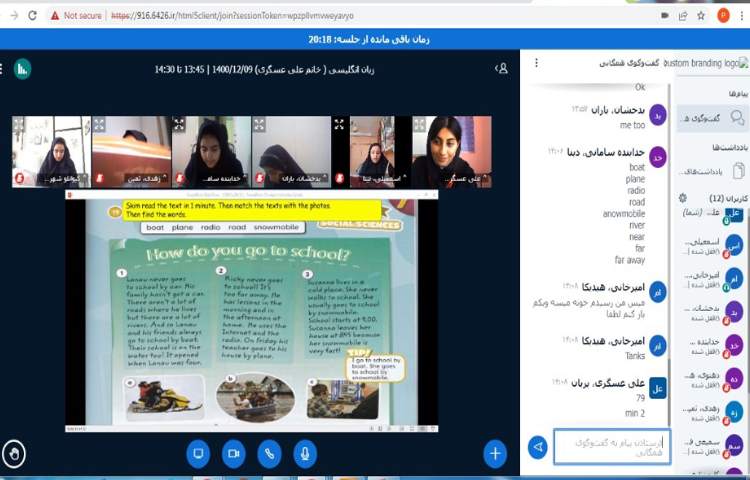Screen dimensions: 750x480
Task: Click علی عسگری avatar in chat
Action: [x=658, y=388]
